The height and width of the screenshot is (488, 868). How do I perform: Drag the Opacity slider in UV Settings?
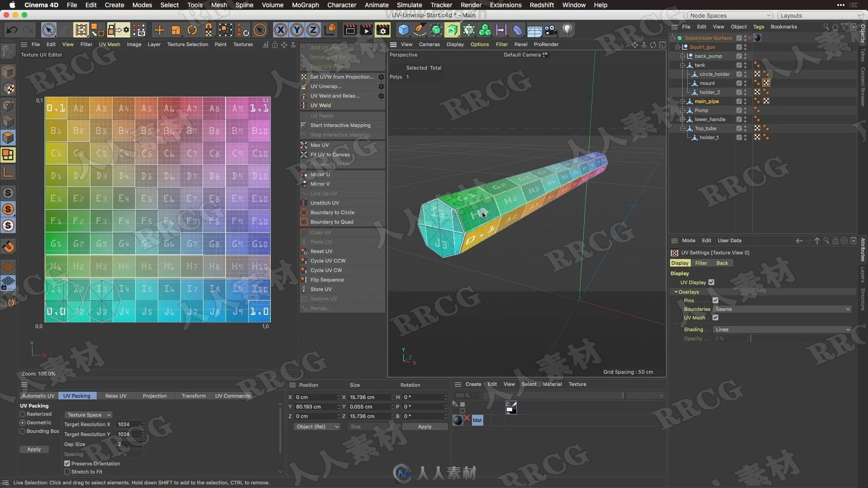[751, 338]
